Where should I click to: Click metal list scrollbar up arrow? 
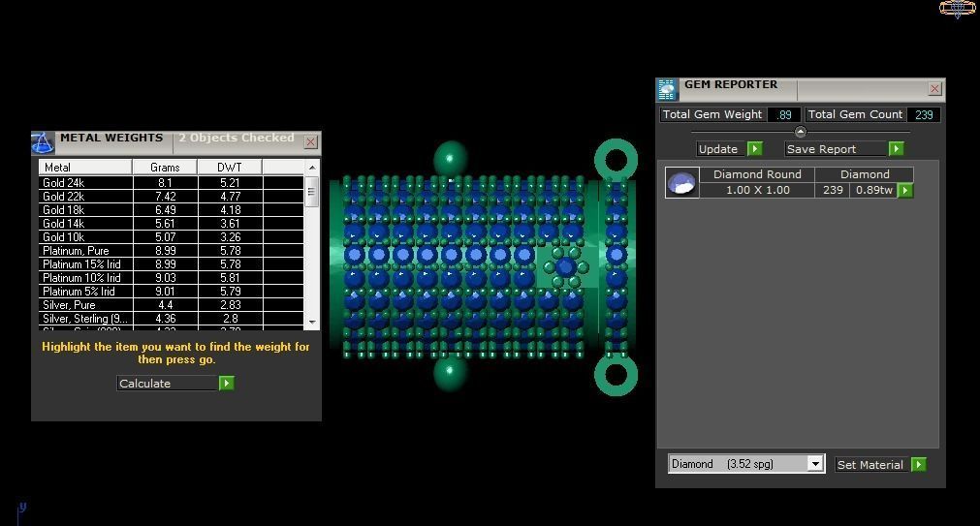point(312,168)
